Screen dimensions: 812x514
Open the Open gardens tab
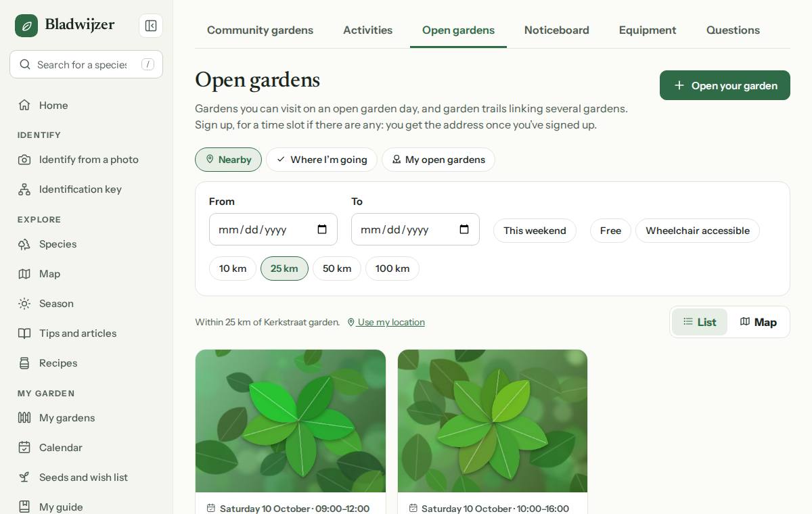pos(458,30)
